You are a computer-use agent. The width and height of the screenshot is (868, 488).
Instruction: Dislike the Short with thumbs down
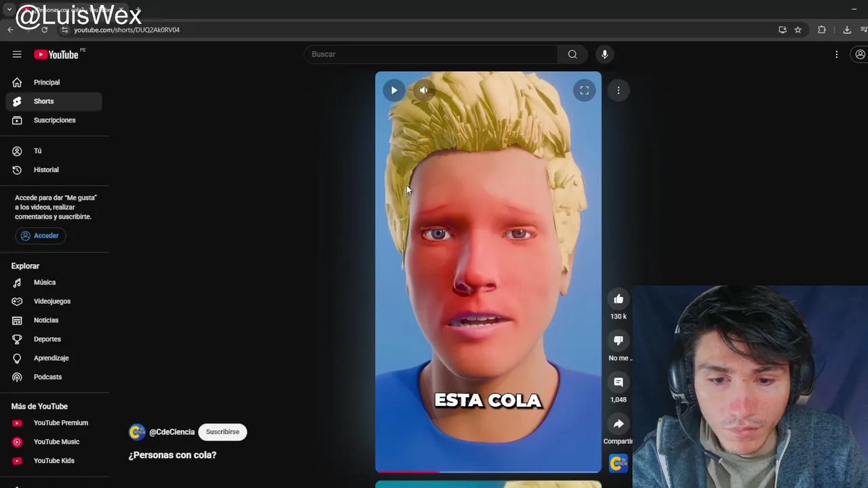(x=618, y=340)
